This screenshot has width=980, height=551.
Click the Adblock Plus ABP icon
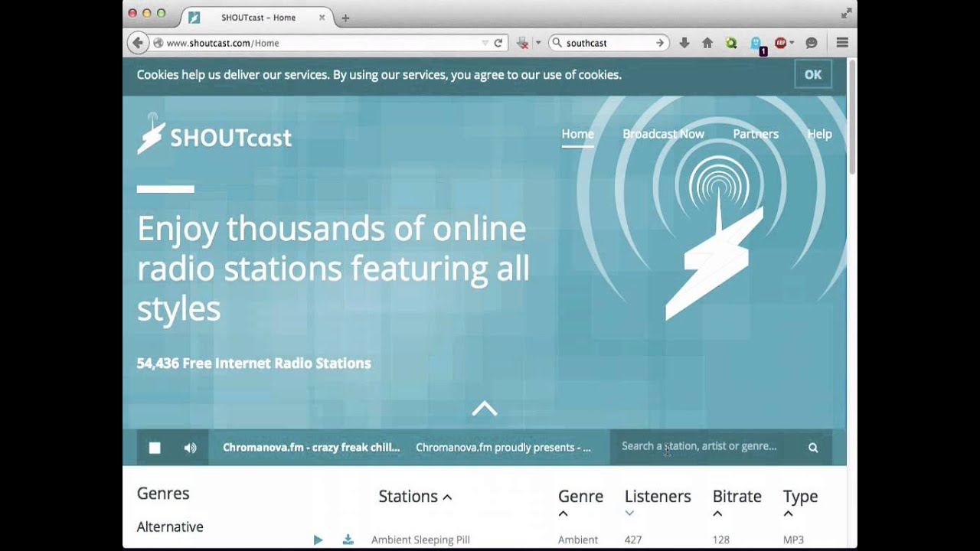tap(780, 43)
